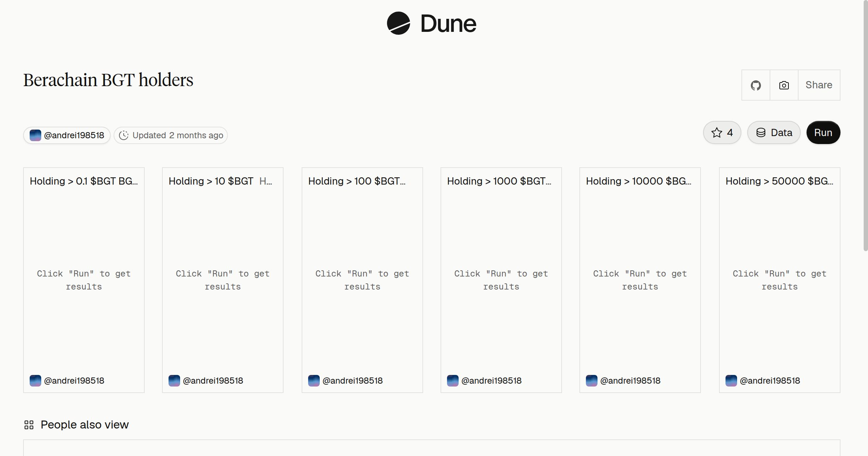Open the Holding > 100 $BGT card title
This screenshot has height=456, width=868.
click(357, 181)
